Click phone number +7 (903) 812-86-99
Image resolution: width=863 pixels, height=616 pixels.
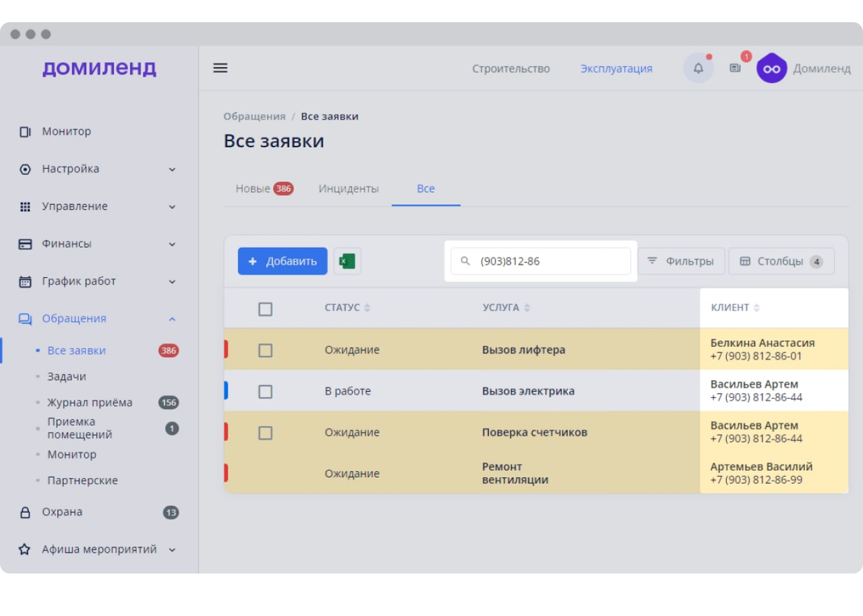pyautogui.click(x=756, y=480)
